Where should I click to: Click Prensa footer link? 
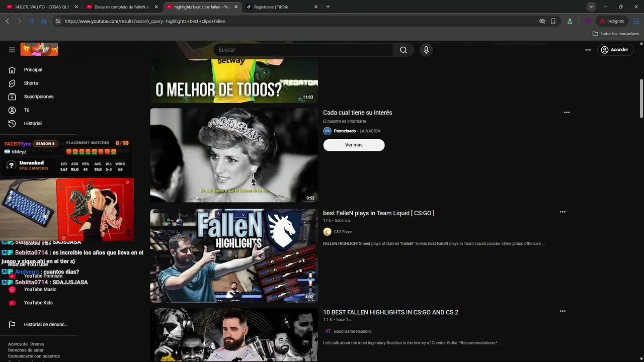click(37, 344)
